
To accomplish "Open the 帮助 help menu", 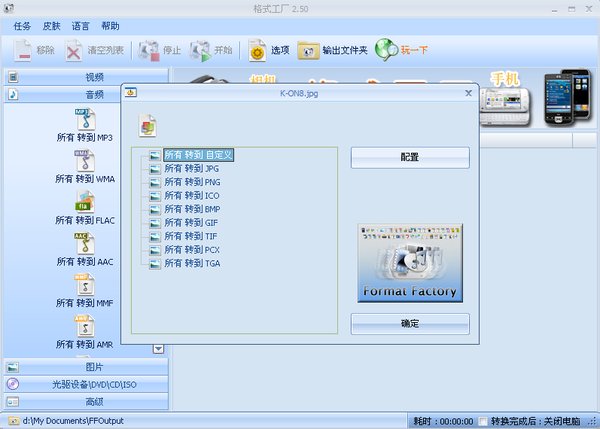I will coord(110,26).
